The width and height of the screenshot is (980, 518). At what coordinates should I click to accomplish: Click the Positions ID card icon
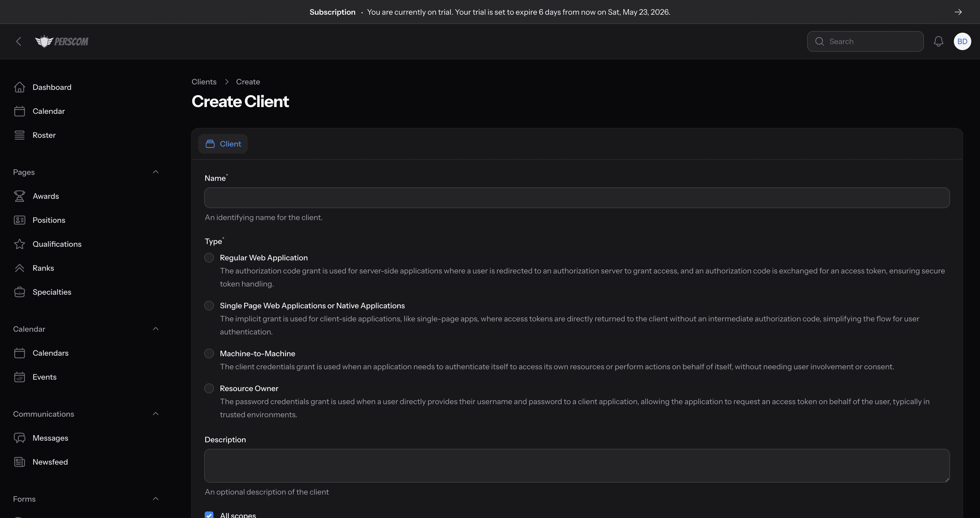point(19,220)
